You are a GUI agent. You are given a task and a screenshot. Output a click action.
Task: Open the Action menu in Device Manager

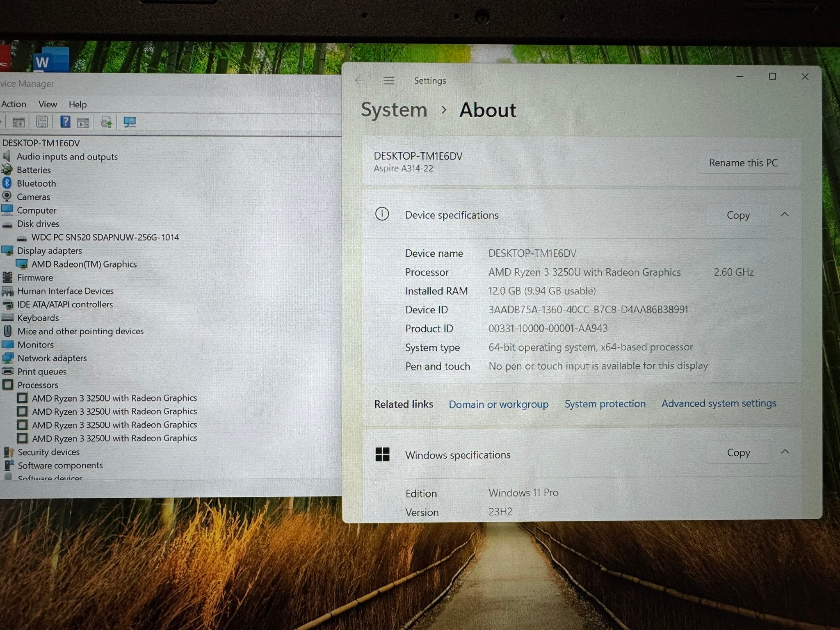pyautogui.click(x=14, y=104)
